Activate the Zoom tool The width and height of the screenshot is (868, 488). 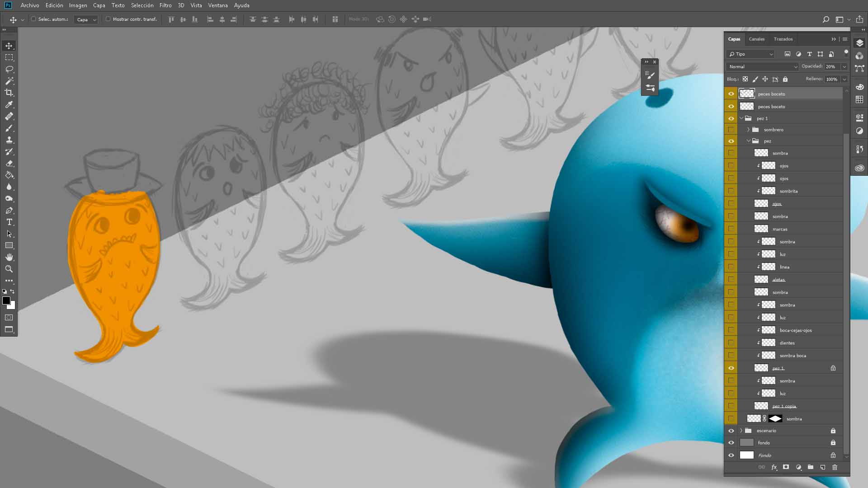[9, 269]
